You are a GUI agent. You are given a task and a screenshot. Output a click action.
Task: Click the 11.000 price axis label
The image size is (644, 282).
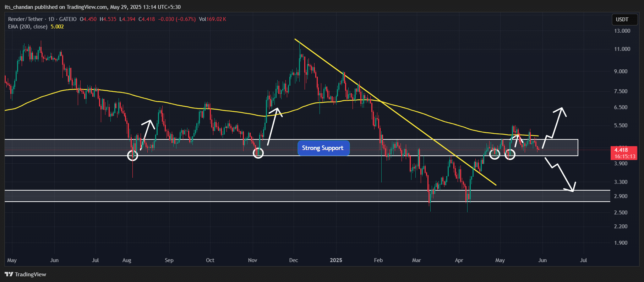(622, 49)
